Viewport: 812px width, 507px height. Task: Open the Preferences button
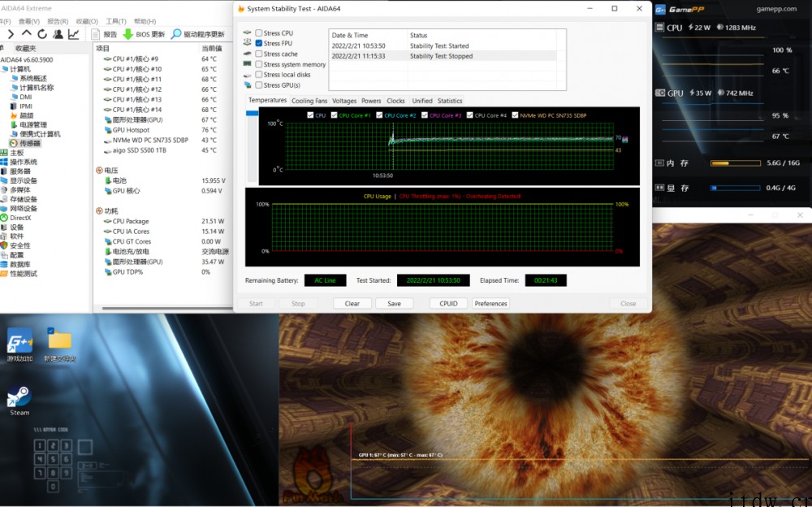490,303
